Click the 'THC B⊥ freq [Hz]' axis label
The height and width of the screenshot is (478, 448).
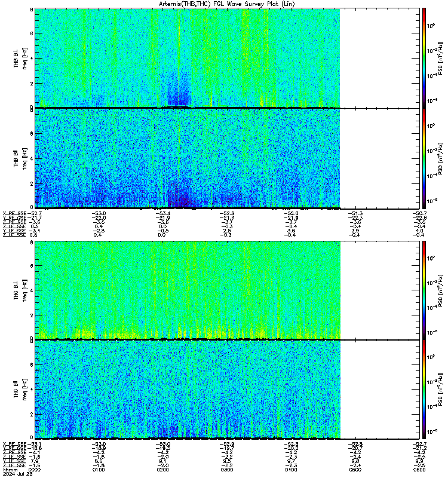pyautogui.click(x=20, y=290)
